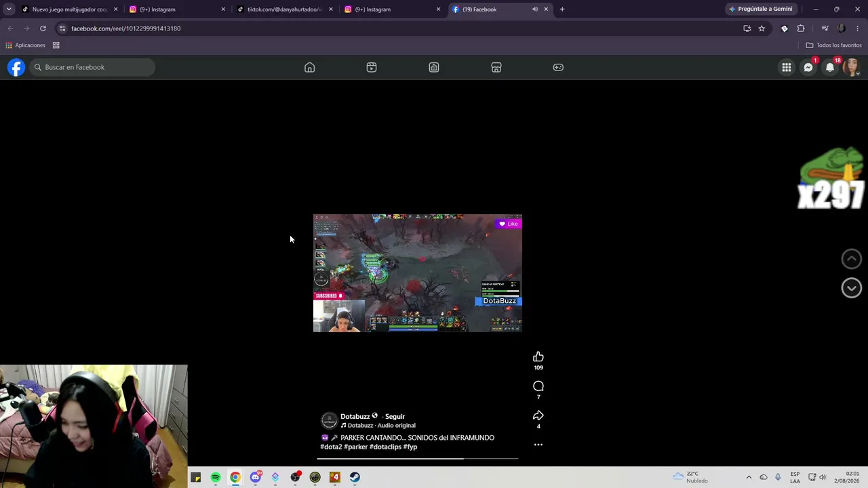This screenshot has width=868, height=488.
Task: Switch to the Nuevo juego multijugador tab
Action: point(69,9)
